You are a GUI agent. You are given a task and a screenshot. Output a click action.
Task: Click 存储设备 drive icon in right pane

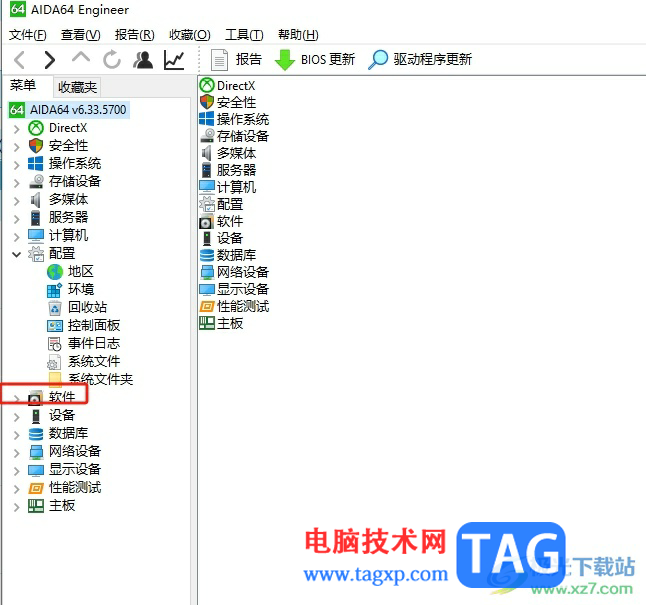point(207,136)
